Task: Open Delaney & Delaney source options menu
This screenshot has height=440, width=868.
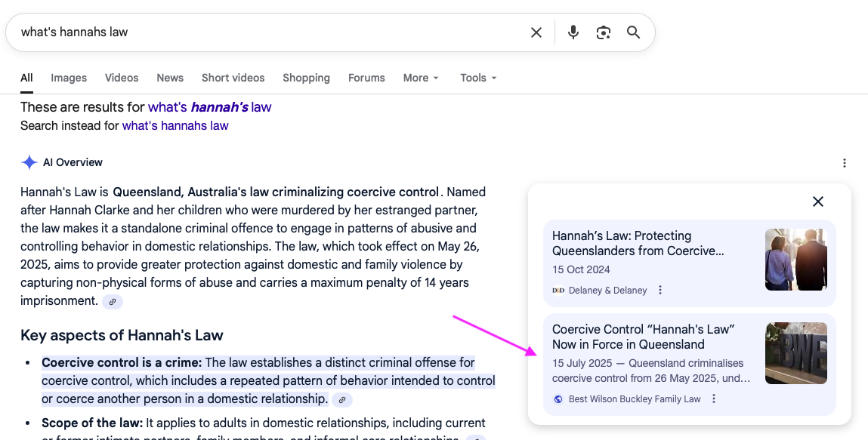Action: (x=659, y=291)
